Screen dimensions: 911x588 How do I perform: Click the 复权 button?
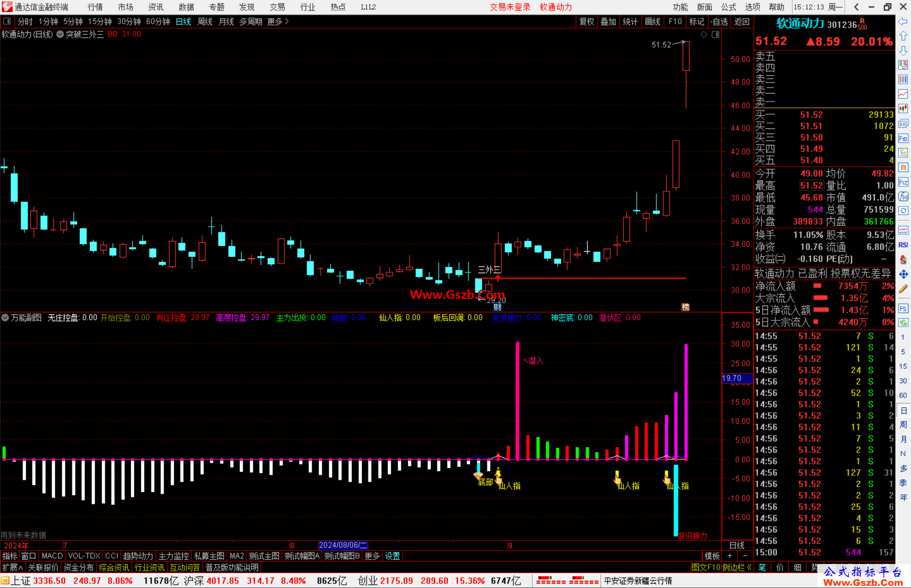(x=587, y=21)
